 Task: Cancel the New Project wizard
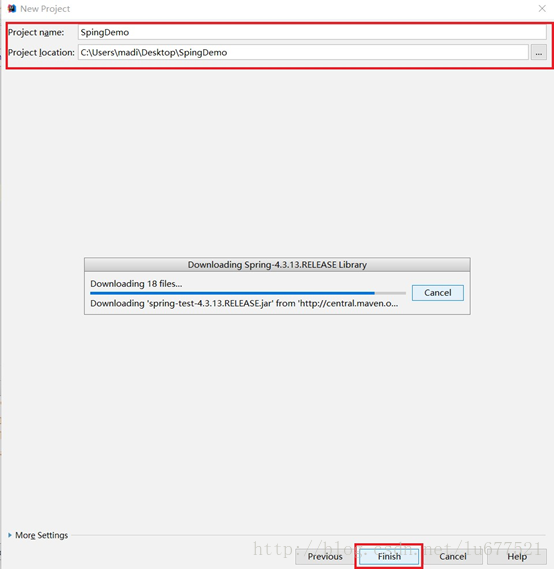pos(453,556)
